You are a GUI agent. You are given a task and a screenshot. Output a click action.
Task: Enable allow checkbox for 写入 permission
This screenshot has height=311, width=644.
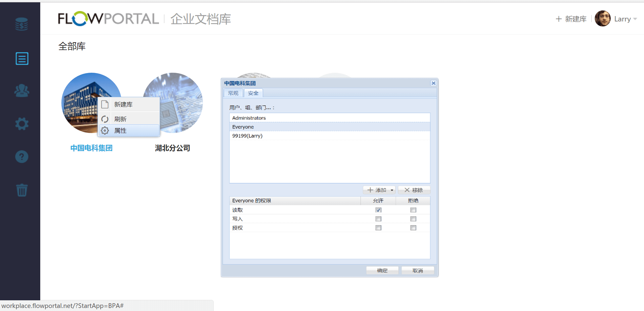point(378,219)
